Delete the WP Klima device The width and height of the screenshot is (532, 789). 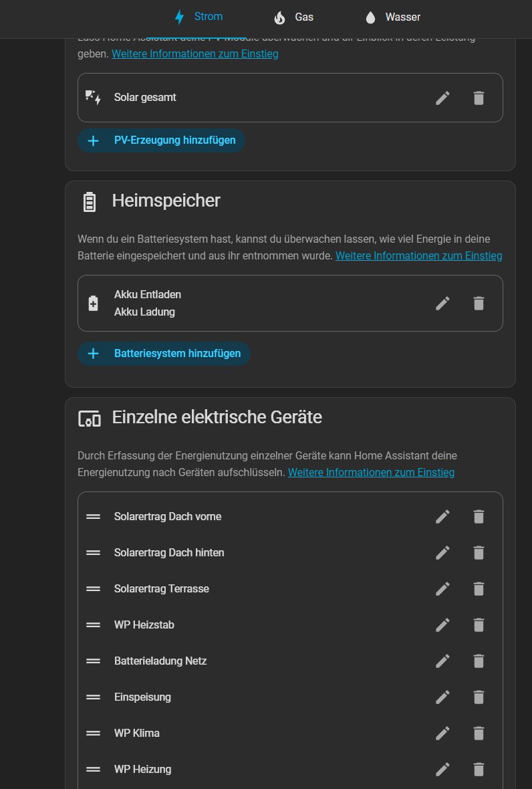(x=479, y=733)
